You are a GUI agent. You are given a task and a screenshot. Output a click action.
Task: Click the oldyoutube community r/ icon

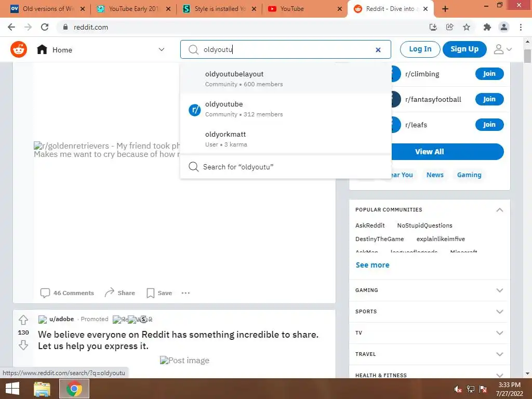point(195,110)
